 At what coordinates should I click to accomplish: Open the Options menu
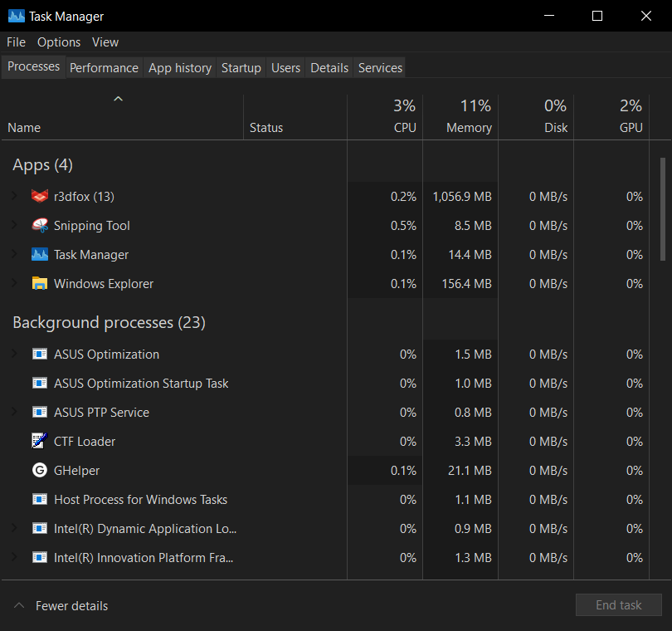(x=59, y=42)
